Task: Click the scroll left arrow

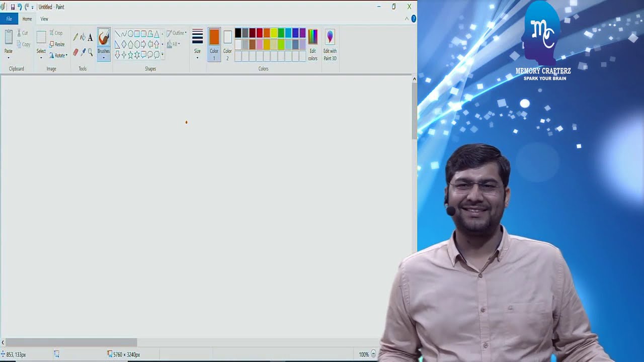Action: click(x=3, y=342)
